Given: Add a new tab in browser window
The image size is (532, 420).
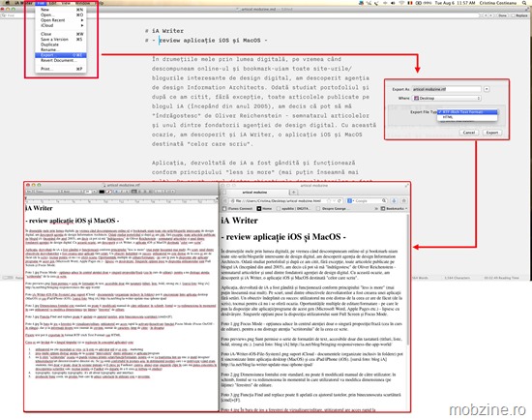Looking at the screenshot, I should pos(293,193).
